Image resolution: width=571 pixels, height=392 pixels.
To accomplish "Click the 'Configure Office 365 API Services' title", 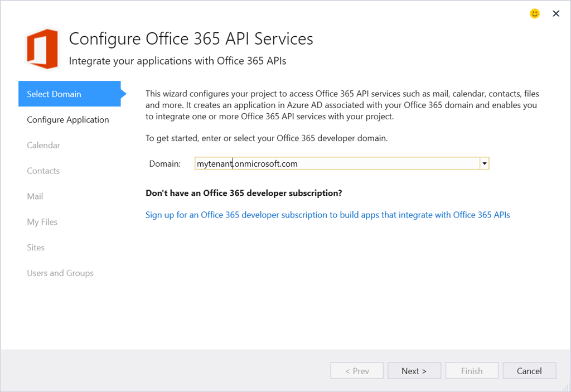I will tap(191, 39).
